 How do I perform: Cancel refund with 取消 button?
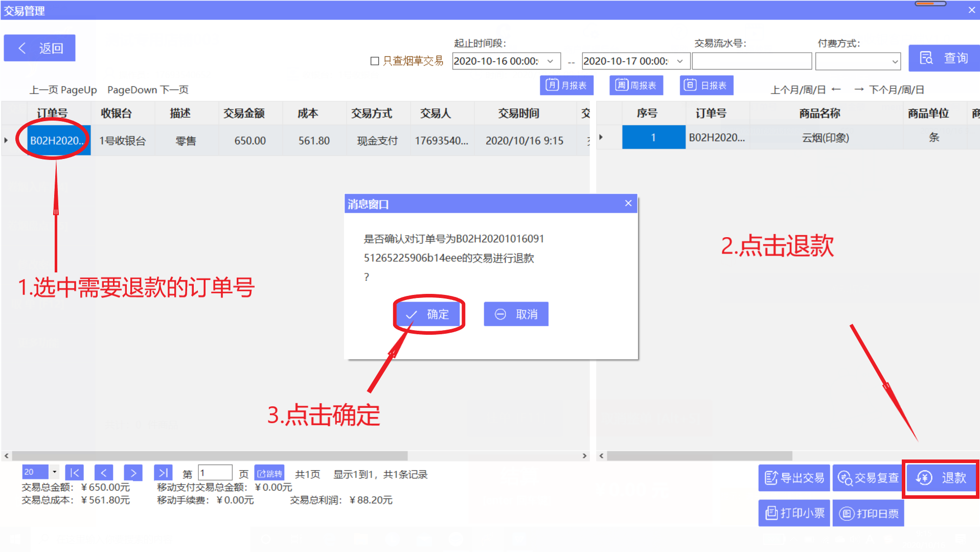(516, 314)
